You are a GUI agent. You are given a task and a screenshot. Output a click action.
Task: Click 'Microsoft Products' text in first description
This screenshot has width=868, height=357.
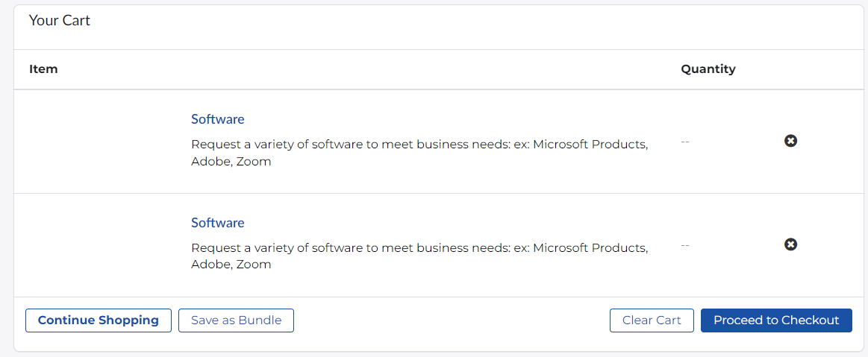pos(590,145)
